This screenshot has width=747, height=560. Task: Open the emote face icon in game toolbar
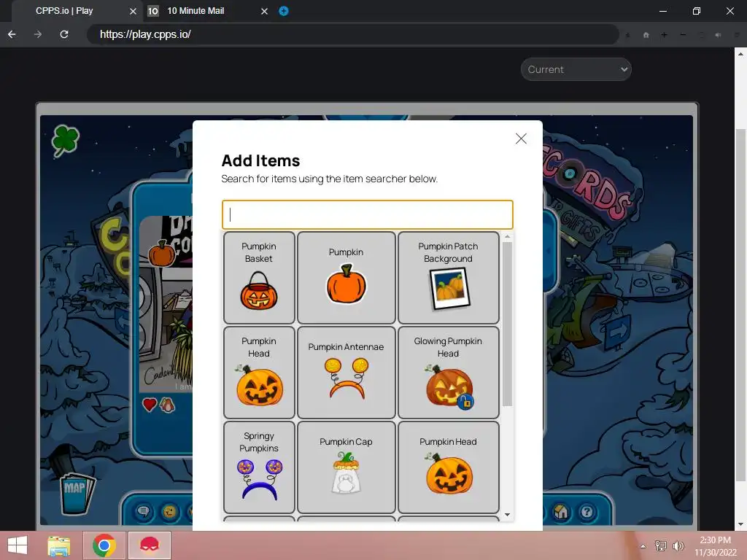(x=169, y=512)
